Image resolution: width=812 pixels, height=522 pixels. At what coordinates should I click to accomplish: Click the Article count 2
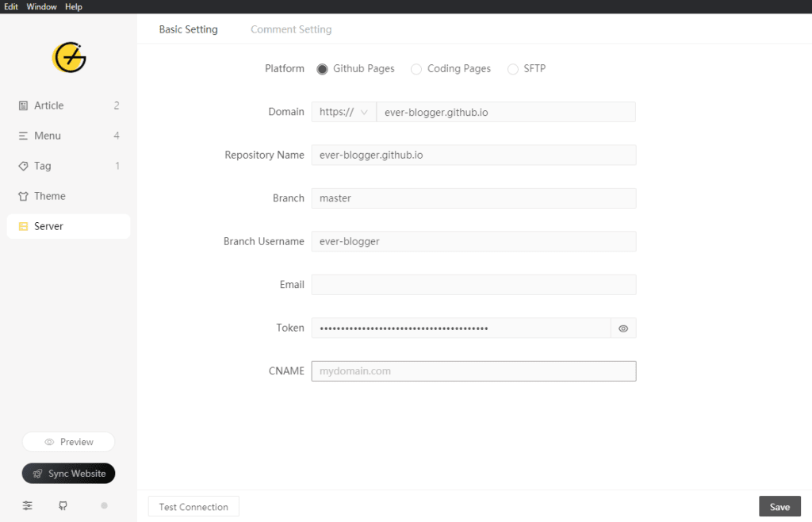117,106
